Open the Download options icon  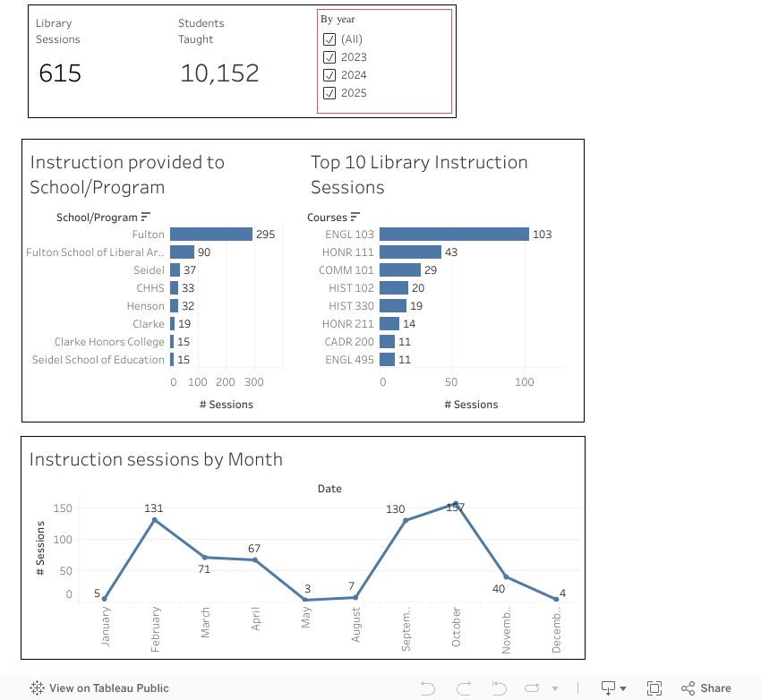tap(610, 687)
